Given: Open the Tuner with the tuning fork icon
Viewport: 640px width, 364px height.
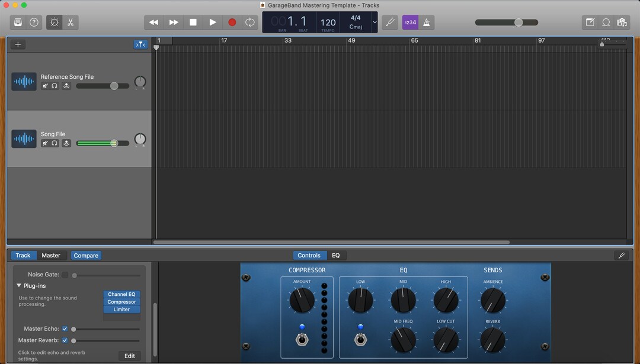Looking at the screenshot, I should pyautogui.click(x=389, y=22).
